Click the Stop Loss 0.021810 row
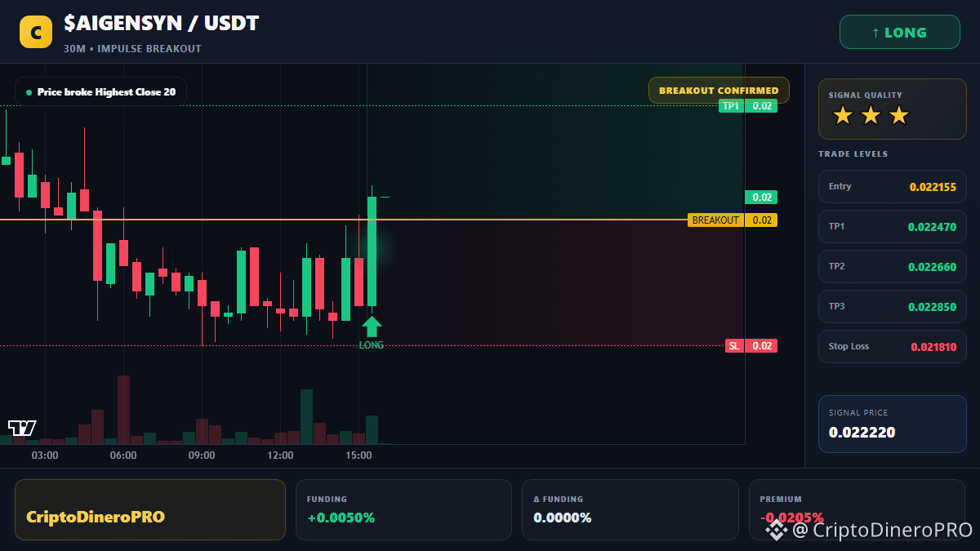Image resolution: width=980 pixels, height=551 pixels. tap(892, 346)
